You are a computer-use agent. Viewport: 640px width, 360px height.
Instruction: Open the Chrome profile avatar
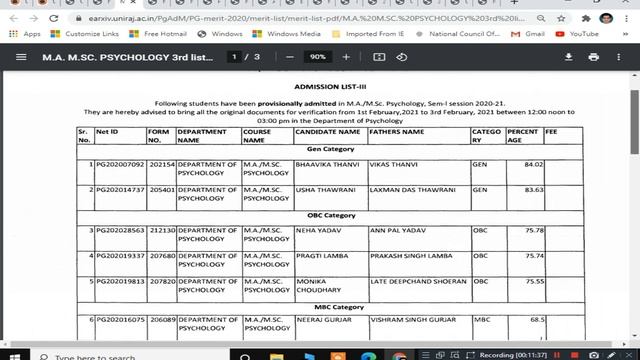[606, 18]
